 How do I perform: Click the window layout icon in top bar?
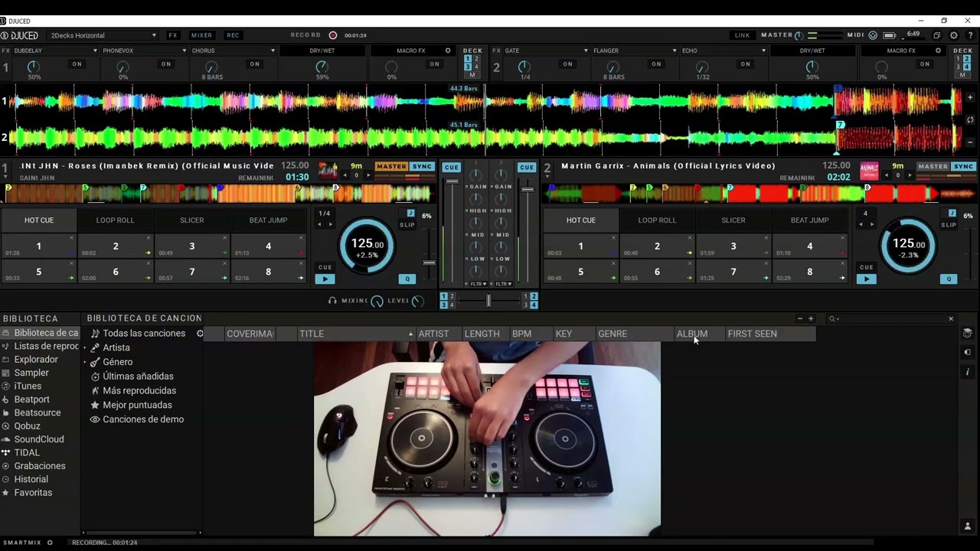[936, 35]
